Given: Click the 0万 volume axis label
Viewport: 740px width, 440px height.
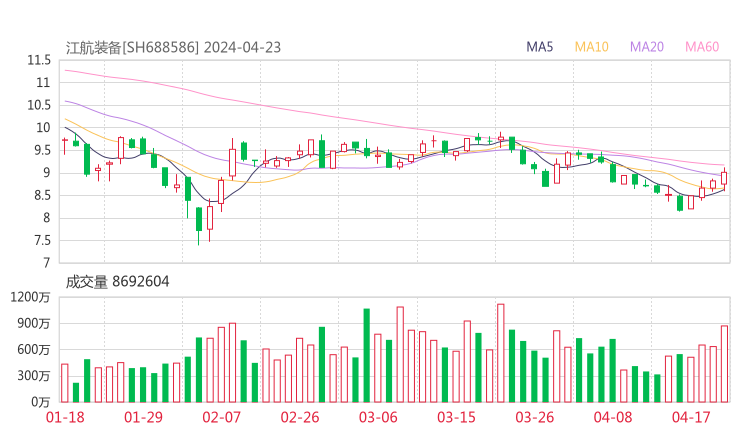Looking at the screenshot, I should pos(41,402).
